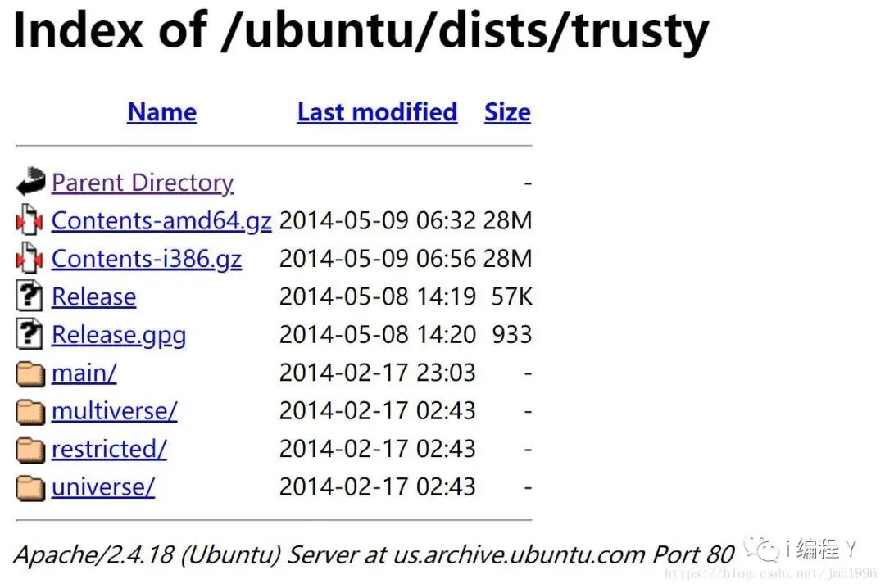Viewport: 885px width, 588px height.
Task: Click the unknown-file icon next to Release
Action: (29, 296)
